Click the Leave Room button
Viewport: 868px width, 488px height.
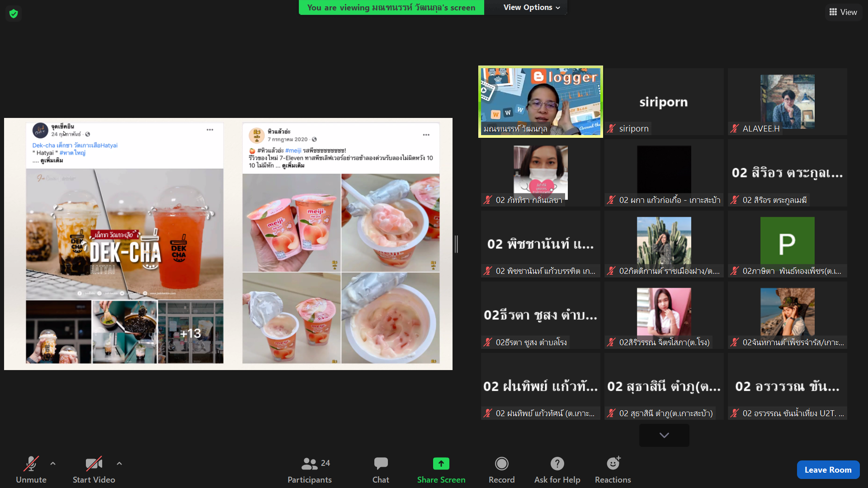point(828,470)
